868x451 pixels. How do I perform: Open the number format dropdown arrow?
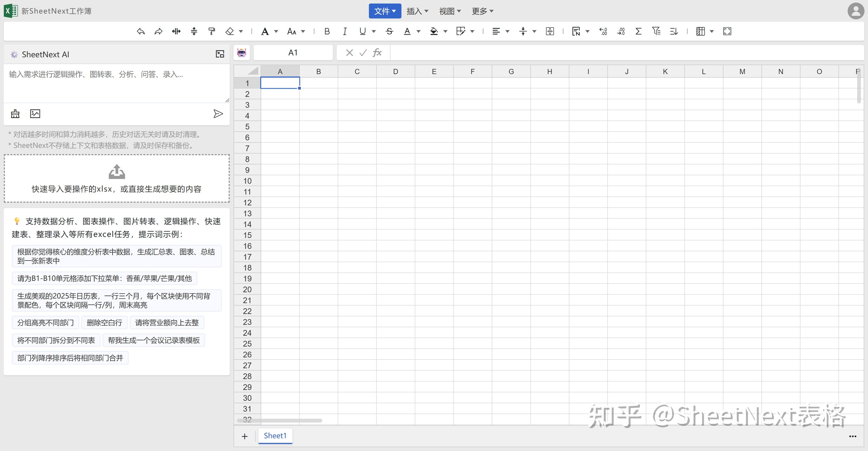pyautogui.click(x=588, y=31)
